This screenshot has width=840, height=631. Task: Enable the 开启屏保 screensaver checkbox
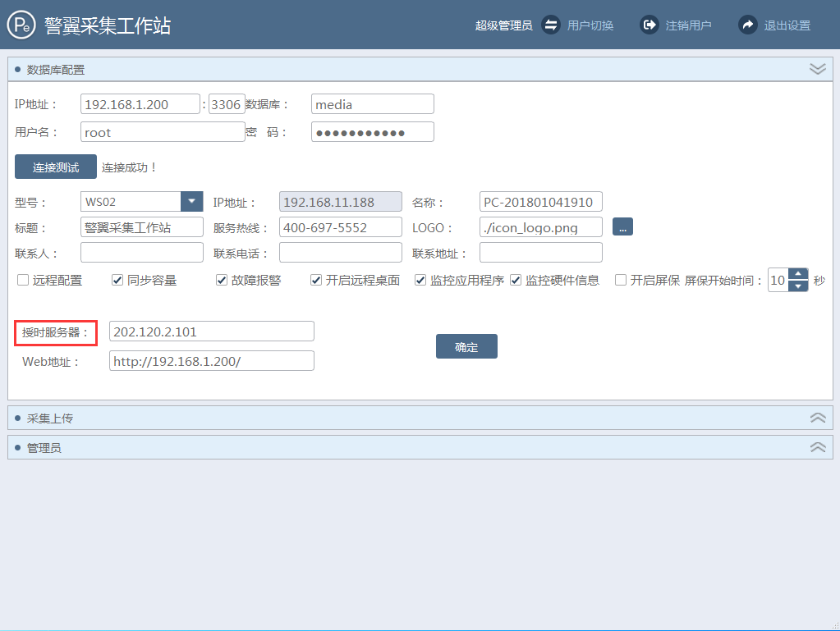coord(621,281)
